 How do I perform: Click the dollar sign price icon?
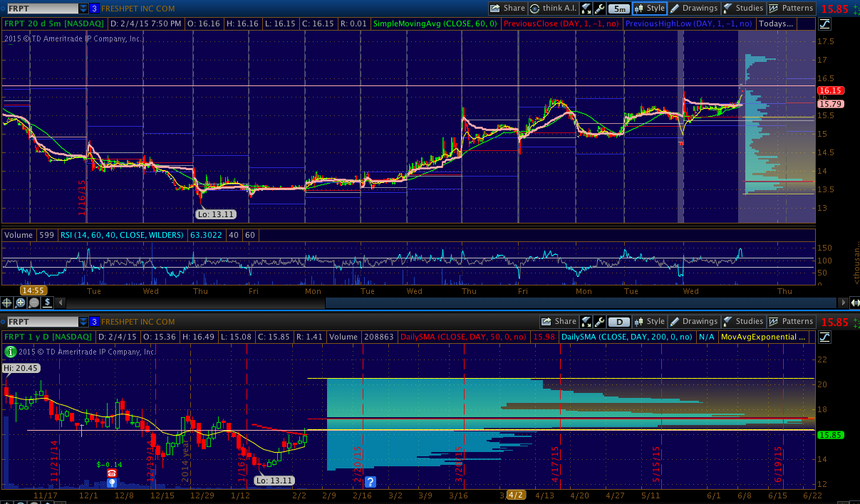[x=47, y=303]
